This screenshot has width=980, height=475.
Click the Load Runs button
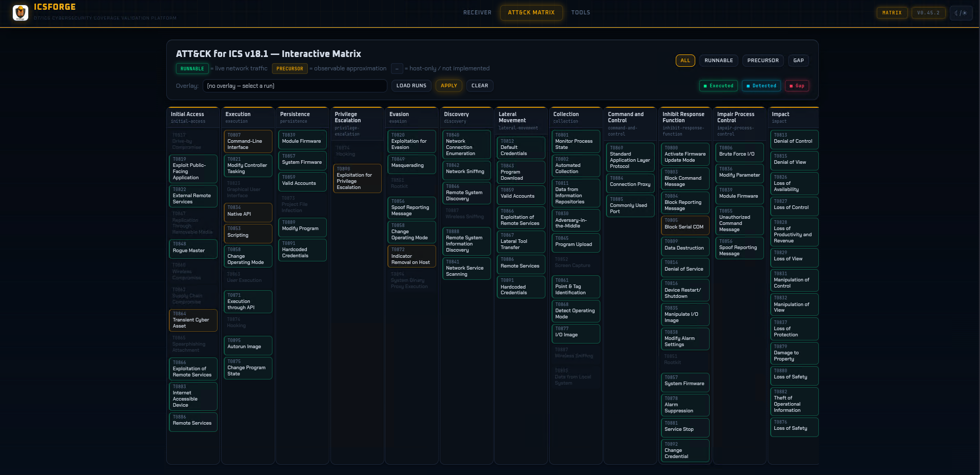pyautogui.click(x=411, y=86)
